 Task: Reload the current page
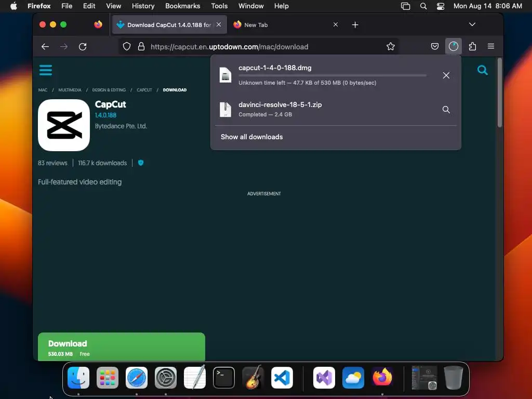point(83,46)
